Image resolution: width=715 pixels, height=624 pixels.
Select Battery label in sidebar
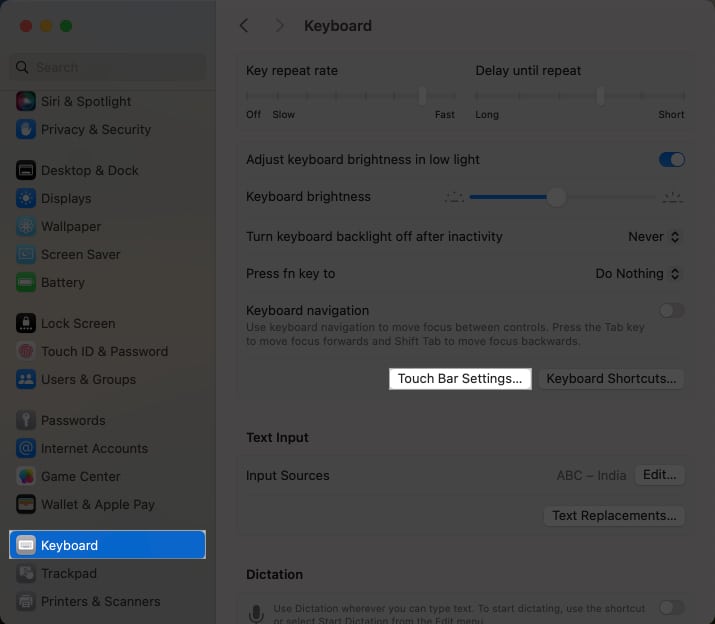(63, 283)
